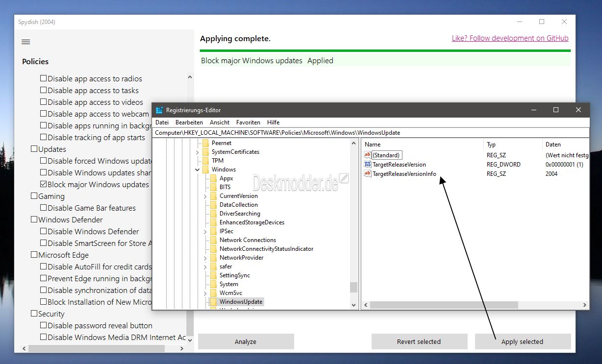Select the Network Connections folder icon

point(213,240)
